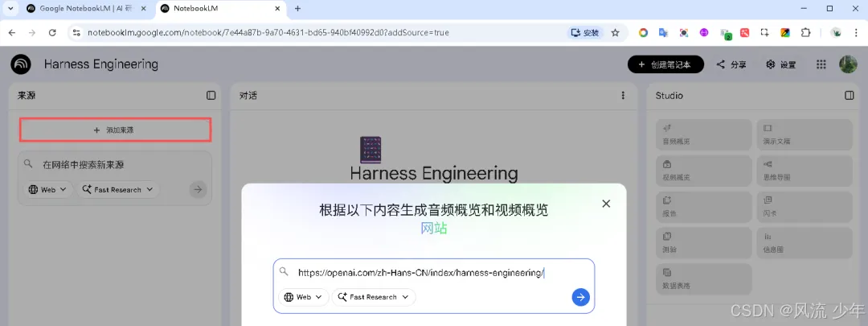Click 添加来源 add source button
Screen dimensions: 868x326
[115, 130]
